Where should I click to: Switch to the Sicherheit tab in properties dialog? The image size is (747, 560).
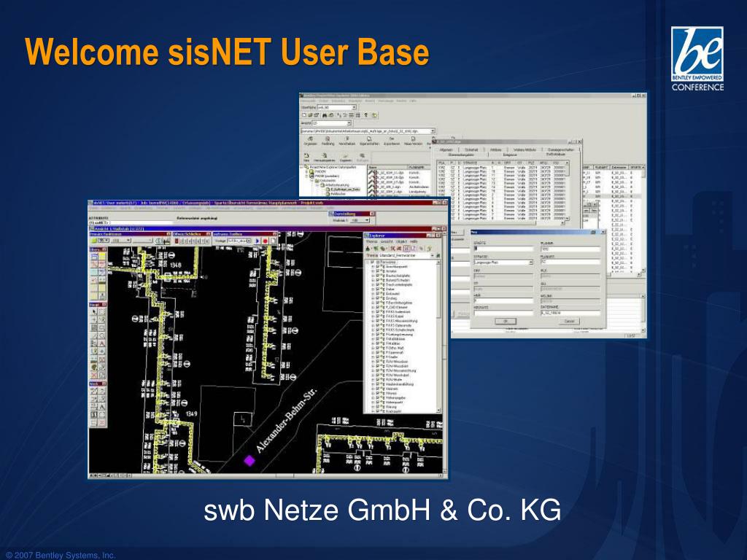tap(472, 149)
